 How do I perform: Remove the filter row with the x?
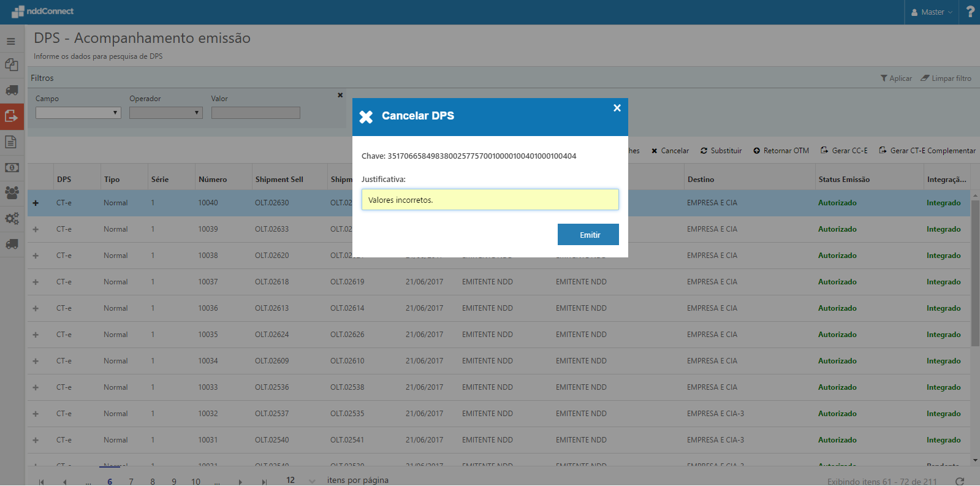pos(340,95)
